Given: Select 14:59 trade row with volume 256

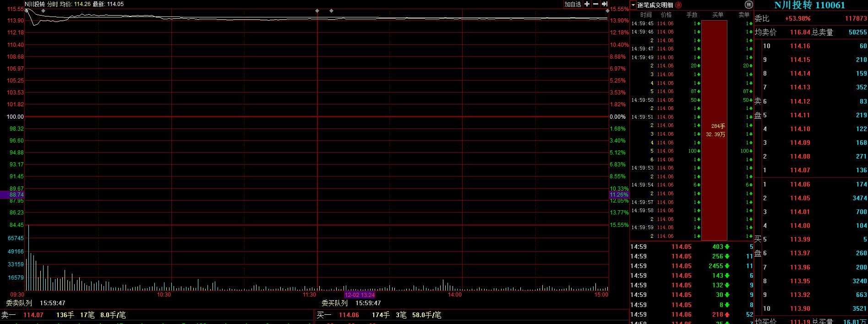Looking at the screenshot, I should (x=692, y=256).
